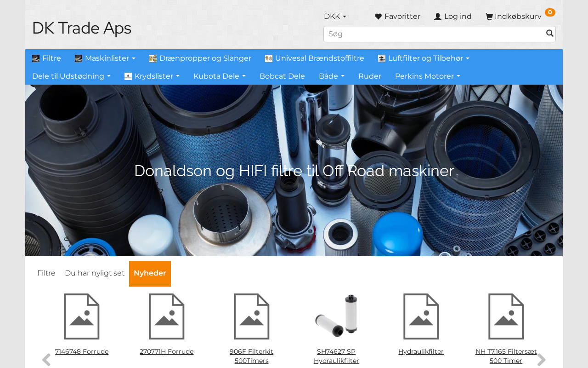This screenshot has height=368, width=588.
Task: Open the 7146748 Forrude product link
Action: pos(82,352)
